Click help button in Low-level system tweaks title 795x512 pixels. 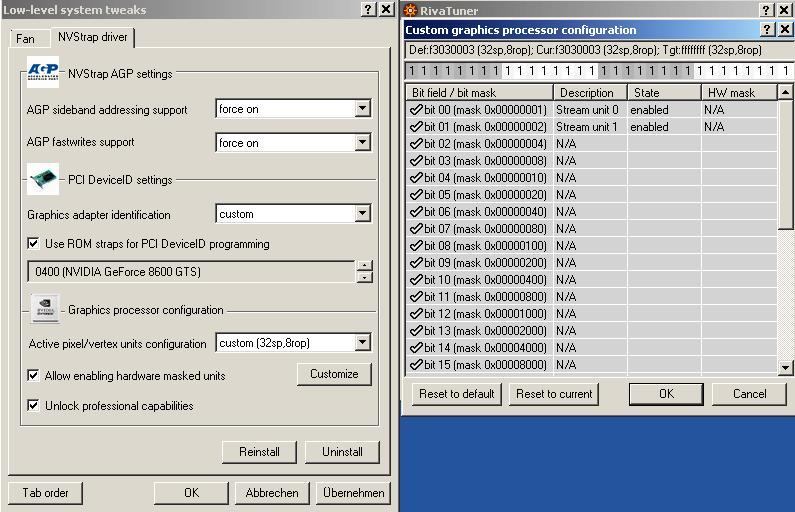point(368,9)
